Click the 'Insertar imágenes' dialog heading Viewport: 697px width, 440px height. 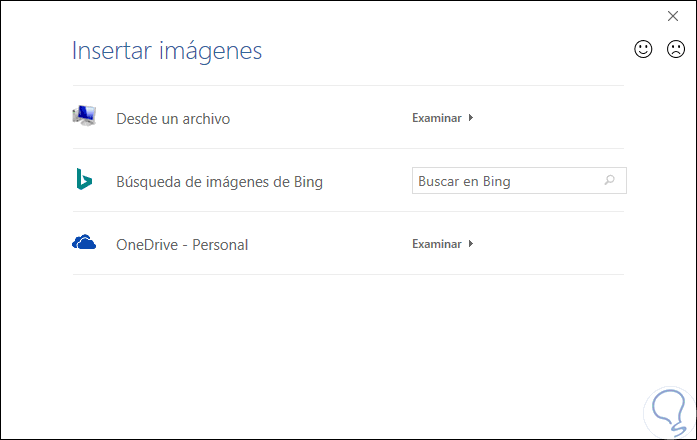(x=167, y=51)
